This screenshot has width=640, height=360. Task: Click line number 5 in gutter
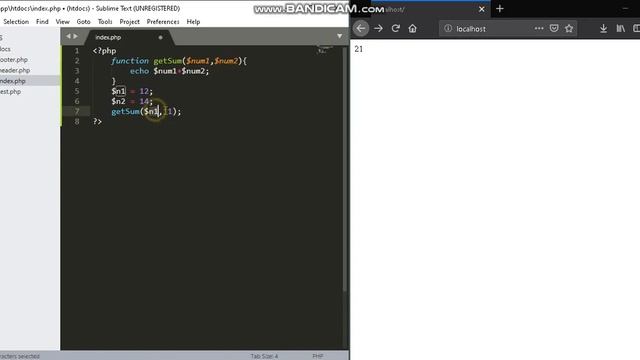point(76,91)
